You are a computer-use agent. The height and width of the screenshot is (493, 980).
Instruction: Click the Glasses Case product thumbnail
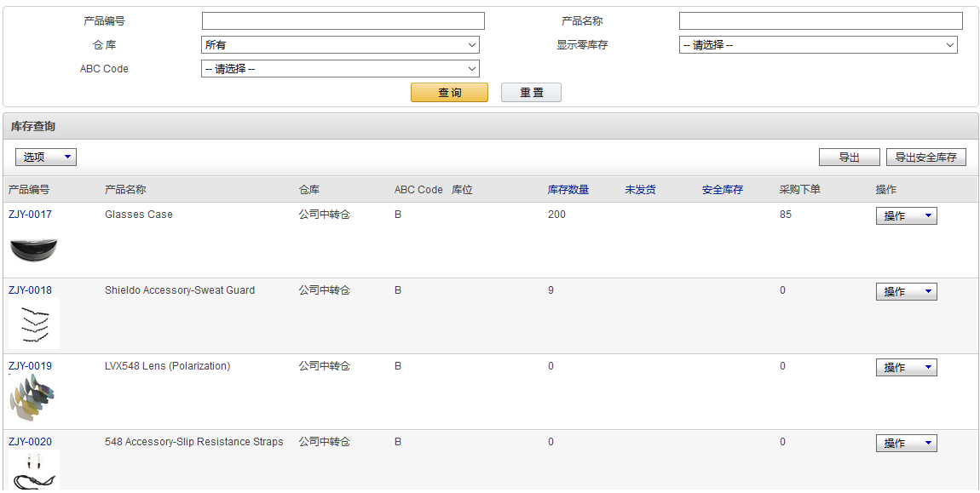34,249
